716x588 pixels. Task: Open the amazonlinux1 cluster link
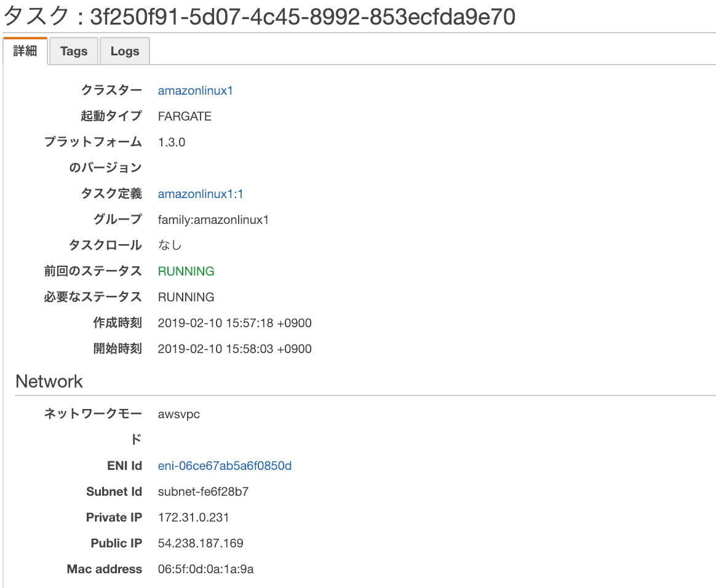(x=195, y=90)
